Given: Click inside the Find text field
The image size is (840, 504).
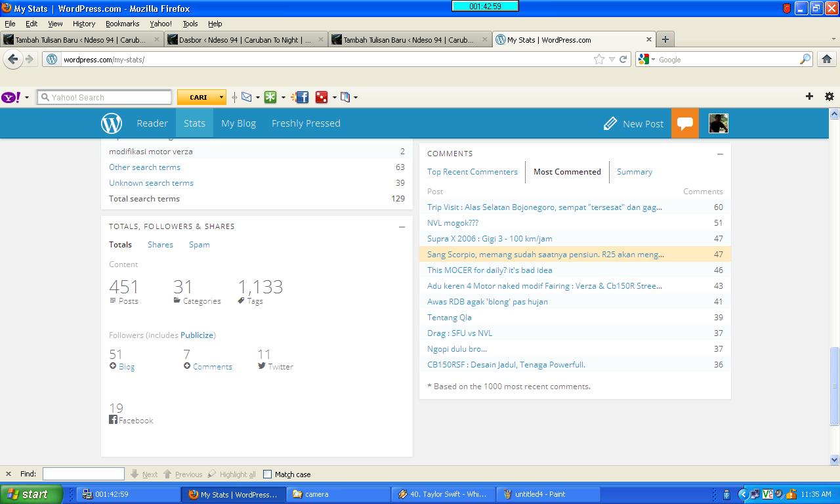Looking at the screenshot, I should point(83,474).
